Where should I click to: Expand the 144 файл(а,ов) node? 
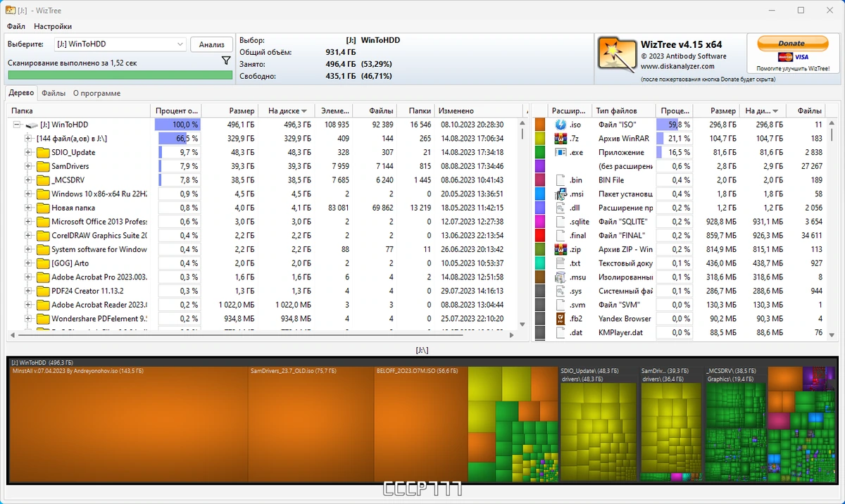(29, 139)
